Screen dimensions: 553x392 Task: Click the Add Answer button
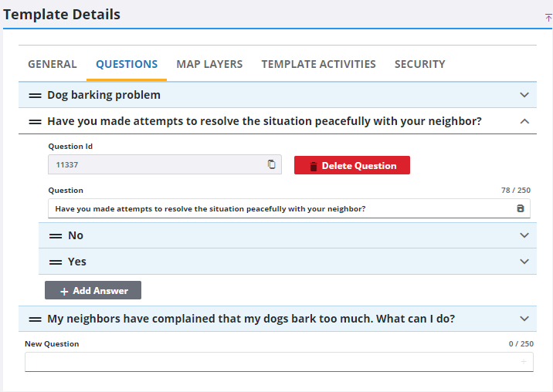[93, 291]
